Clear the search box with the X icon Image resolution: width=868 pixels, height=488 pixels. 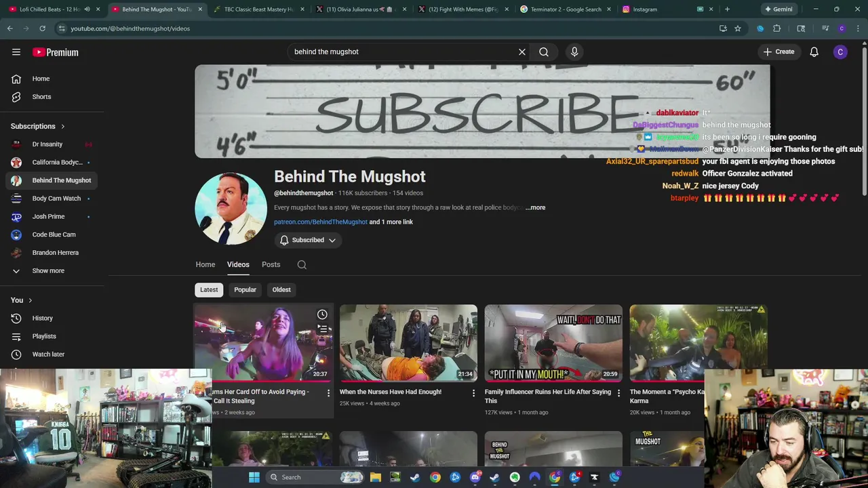(x=522, y=52)
